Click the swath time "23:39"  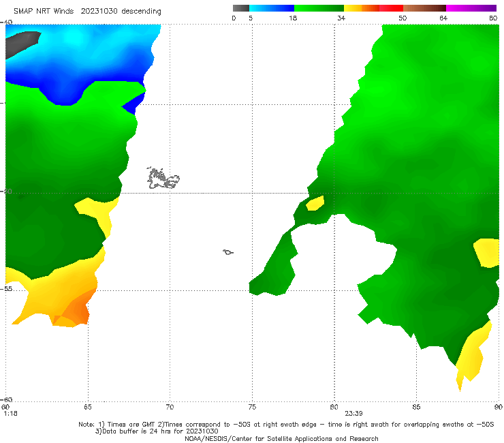point(354,414)
